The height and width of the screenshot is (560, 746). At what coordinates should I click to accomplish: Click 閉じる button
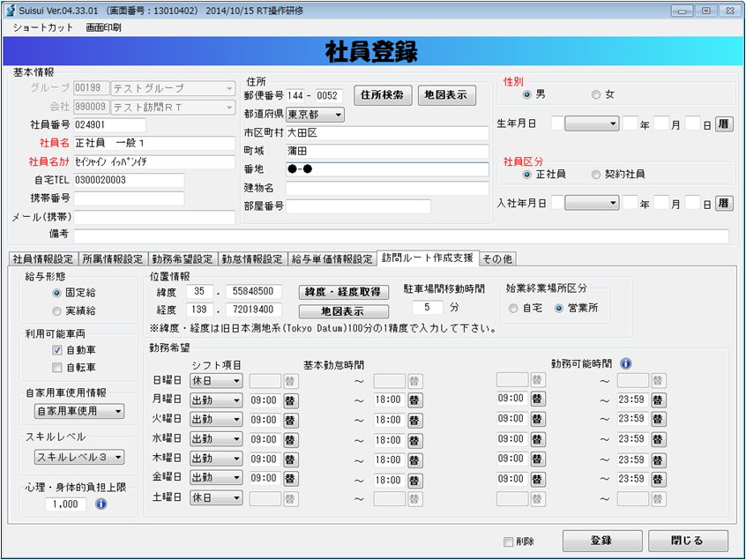(x=688, y=541)
